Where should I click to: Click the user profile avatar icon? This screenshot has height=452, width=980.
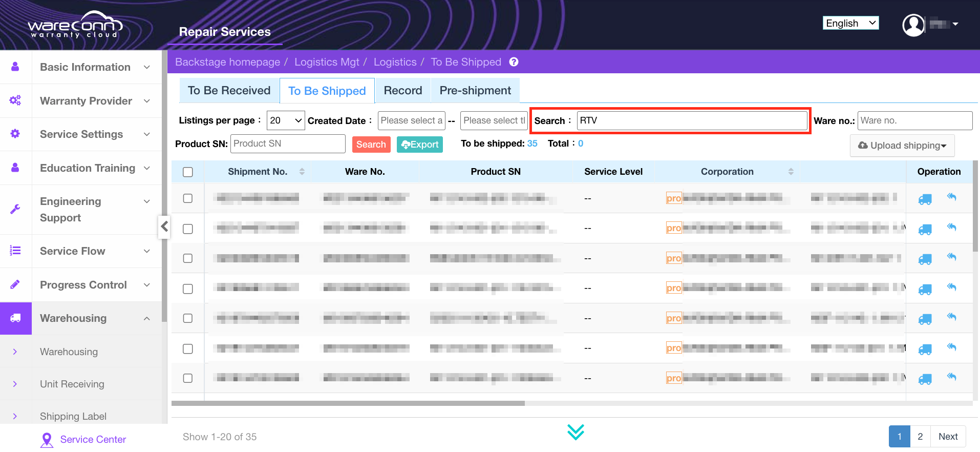coord(913,25)
